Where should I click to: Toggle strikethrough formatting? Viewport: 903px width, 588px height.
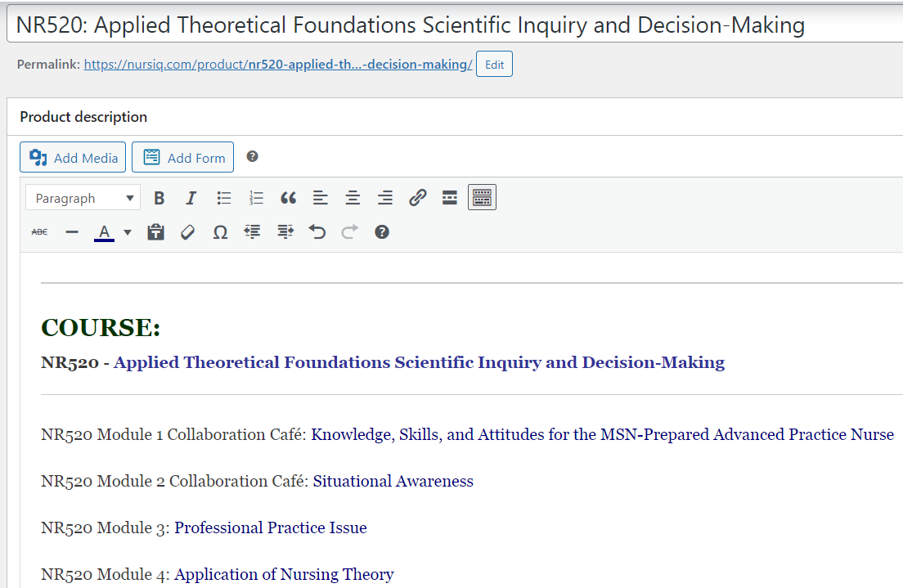pos(39,232)
